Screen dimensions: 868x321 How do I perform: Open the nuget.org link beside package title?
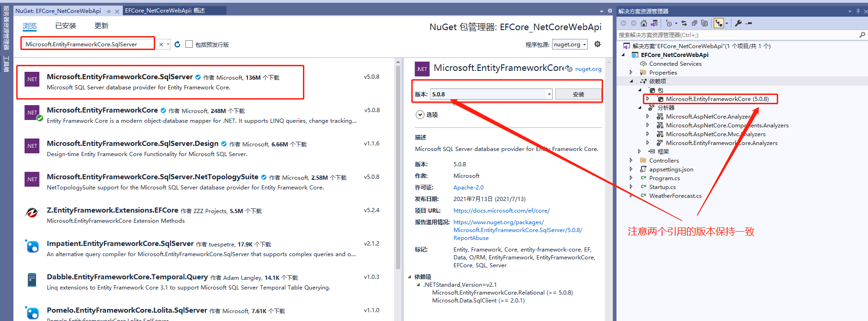[x=588, y=69]
